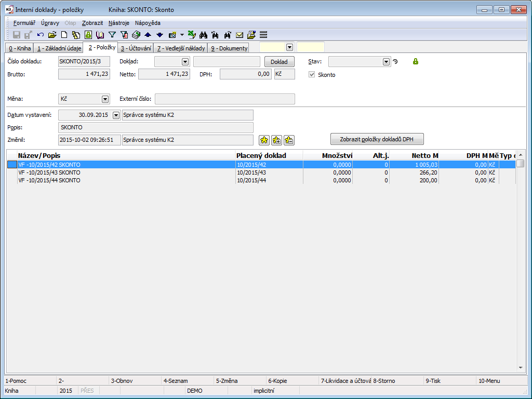Click the Externí číslo input field

224,99
